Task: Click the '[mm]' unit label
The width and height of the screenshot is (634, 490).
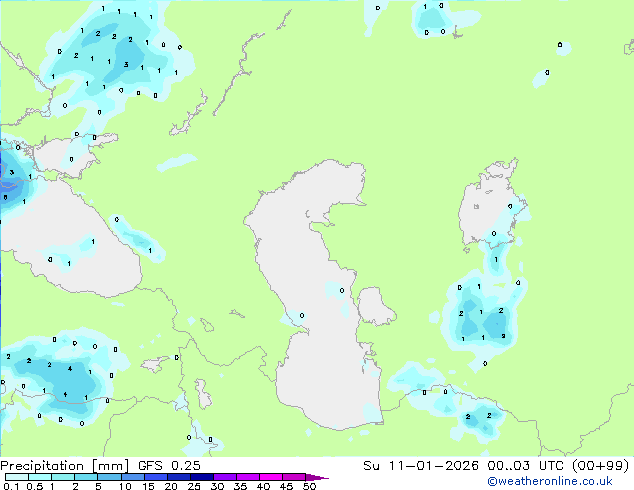Action: pos(111,466)
